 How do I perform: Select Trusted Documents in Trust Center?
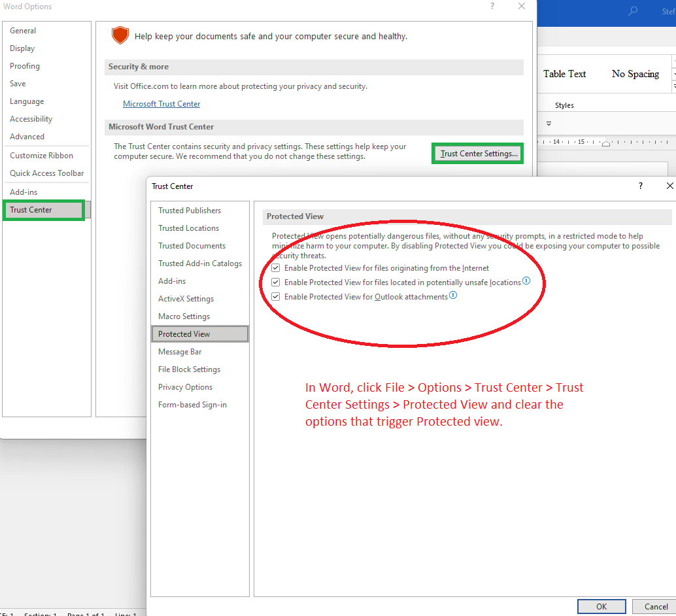[x=199, y=246]
